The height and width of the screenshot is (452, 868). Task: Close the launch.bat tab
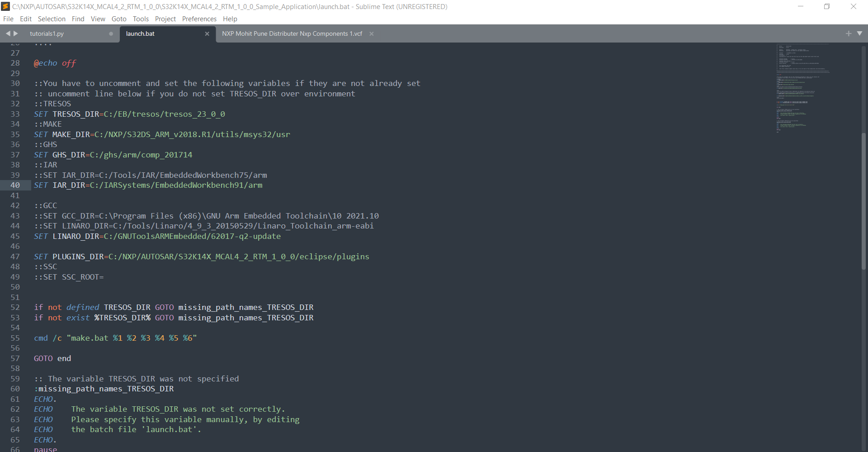(207, 33)
